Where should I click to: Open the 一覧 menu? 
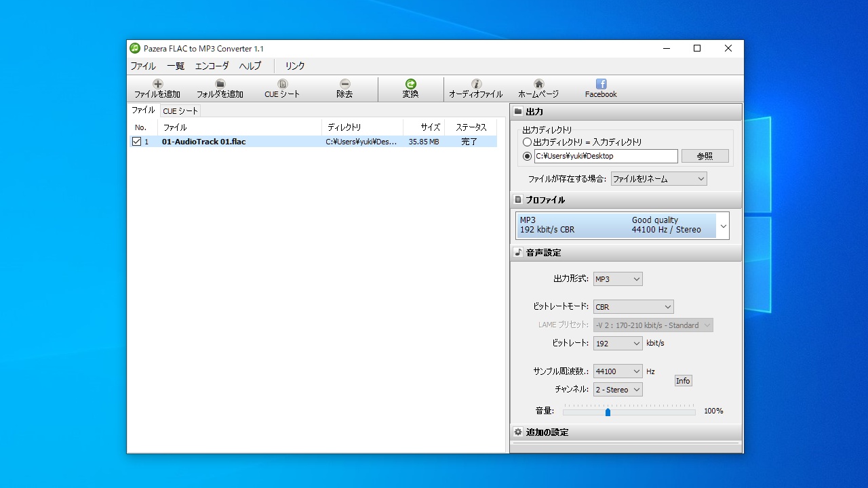(176, 66)
